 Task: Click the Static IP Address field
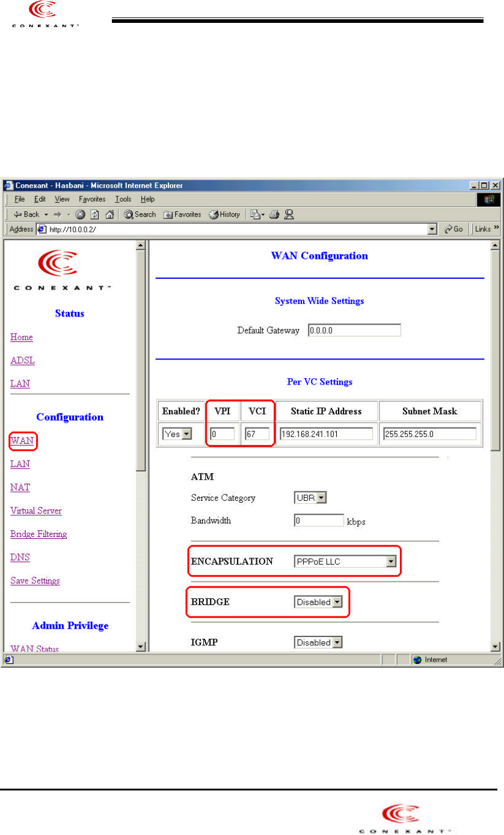pos(327,434)
